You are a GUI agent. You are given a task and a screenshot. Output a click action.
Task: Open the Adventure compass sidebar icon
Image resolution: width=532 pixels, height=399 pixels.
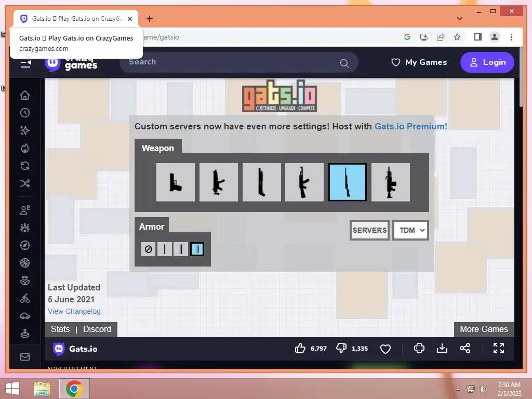pyautogui.click(x=25, y=245)
